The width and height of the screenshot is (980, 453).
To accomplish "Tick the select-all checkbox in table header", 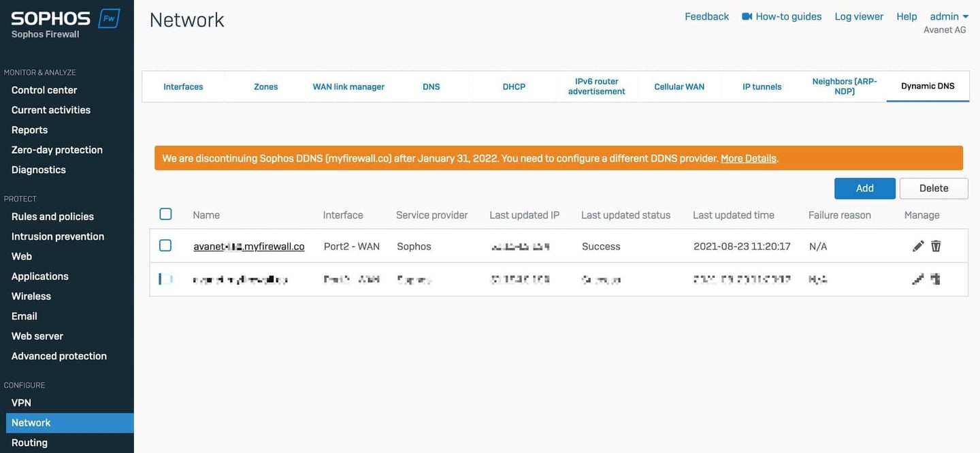I will 165,214.
